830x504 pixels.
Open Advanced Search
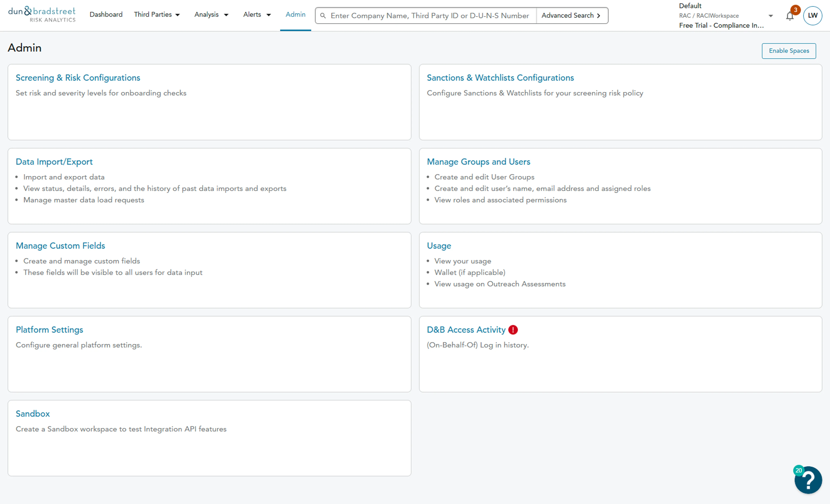[x=571, y=15]
